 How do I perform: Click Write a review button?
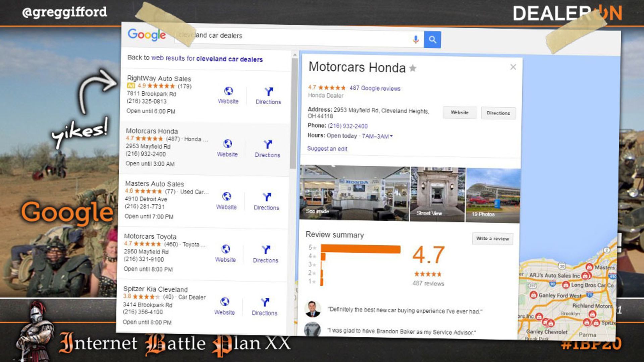pos(492,239)
